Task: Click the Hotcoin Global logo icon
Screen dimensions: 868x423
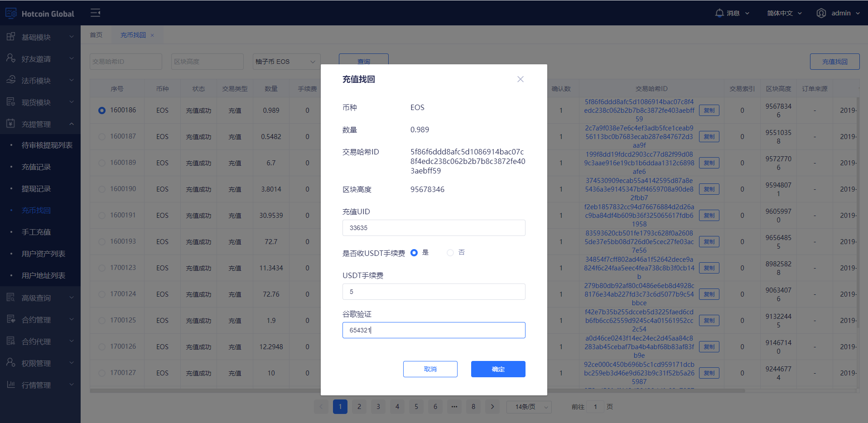Action: (x=11, y=13)
